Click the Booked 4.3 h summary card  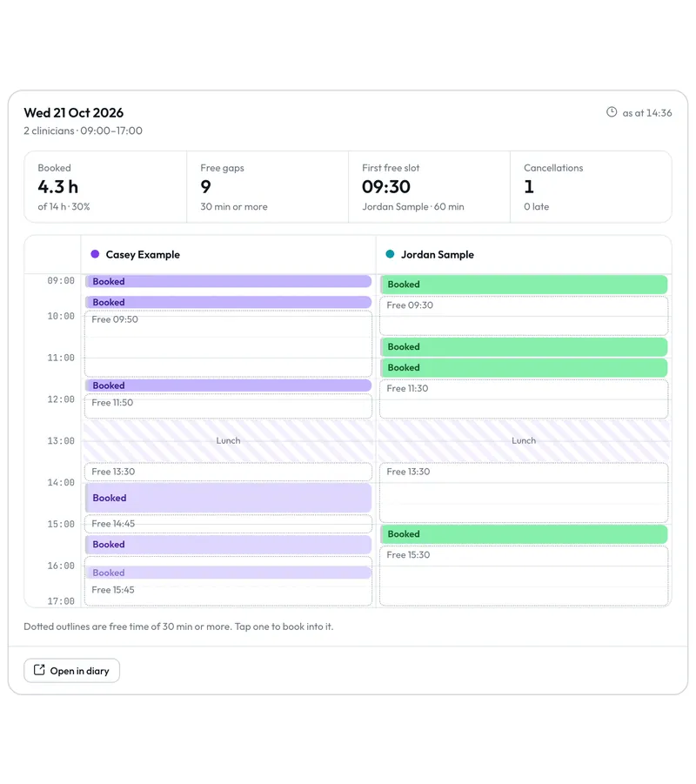(105, 187)
